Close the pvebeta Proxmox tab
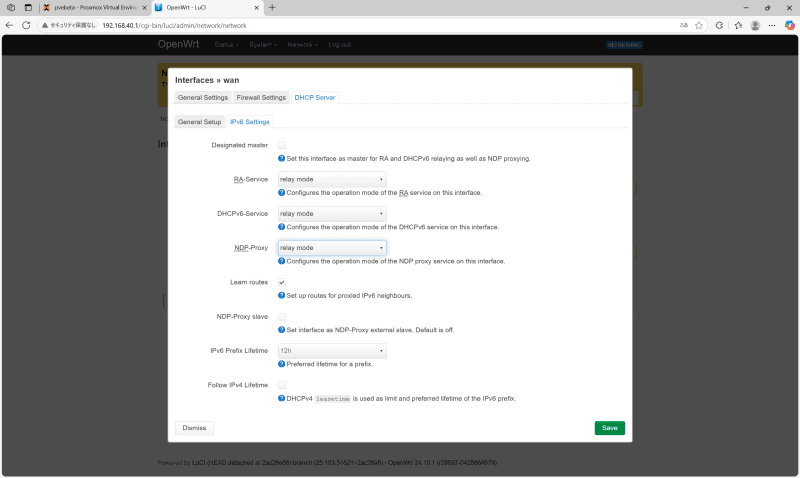 144,8
